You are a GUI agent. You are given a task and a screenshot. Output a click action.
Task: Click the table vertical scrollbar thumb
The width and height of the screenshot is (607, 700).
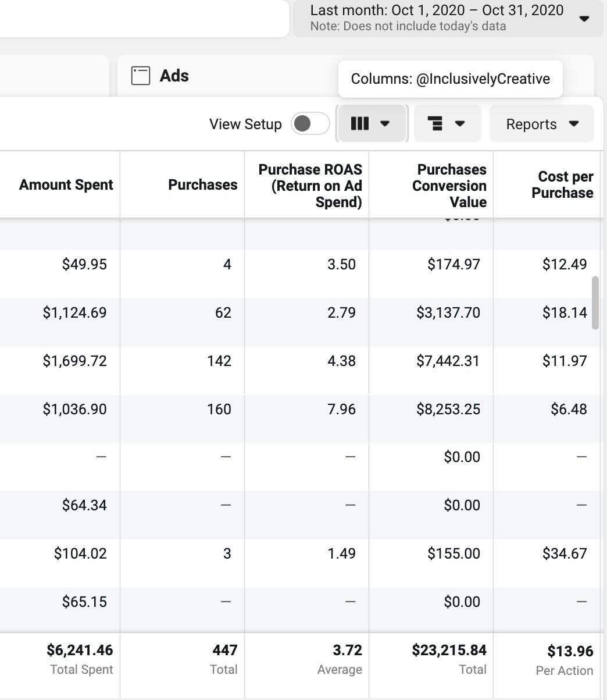point(595,303)
